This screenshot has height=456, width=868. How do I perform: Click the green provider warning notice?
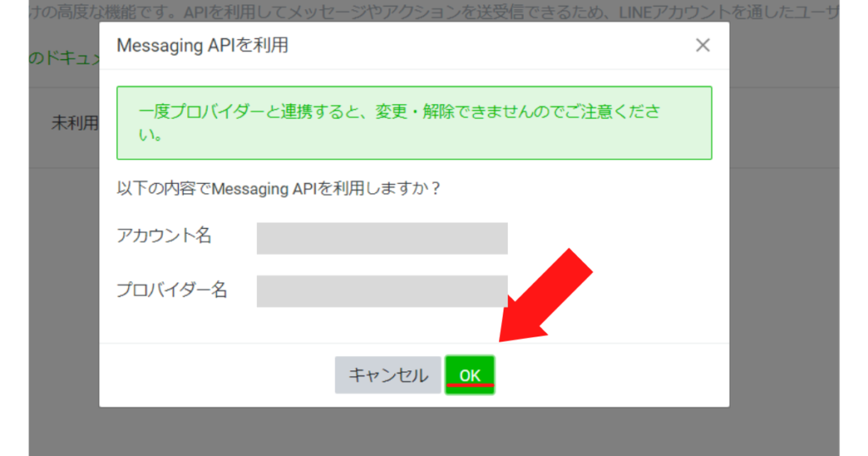[414, 123]
